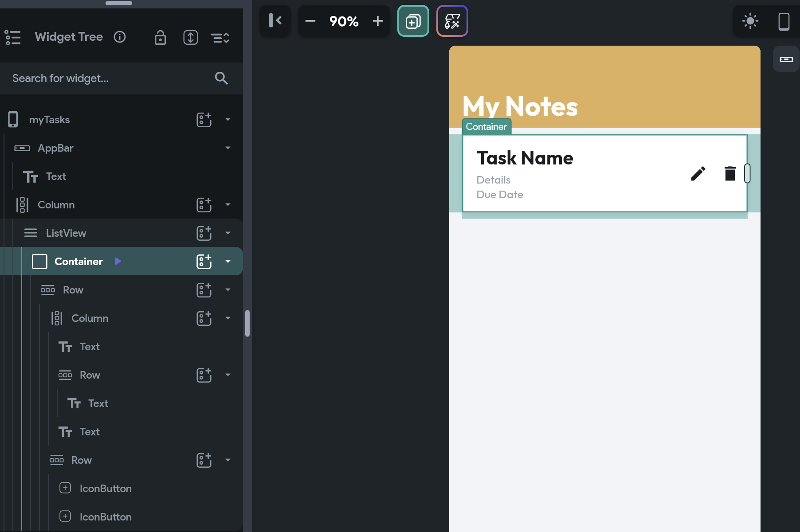Open Widget Tree info tooltip icon

(120, 37)
